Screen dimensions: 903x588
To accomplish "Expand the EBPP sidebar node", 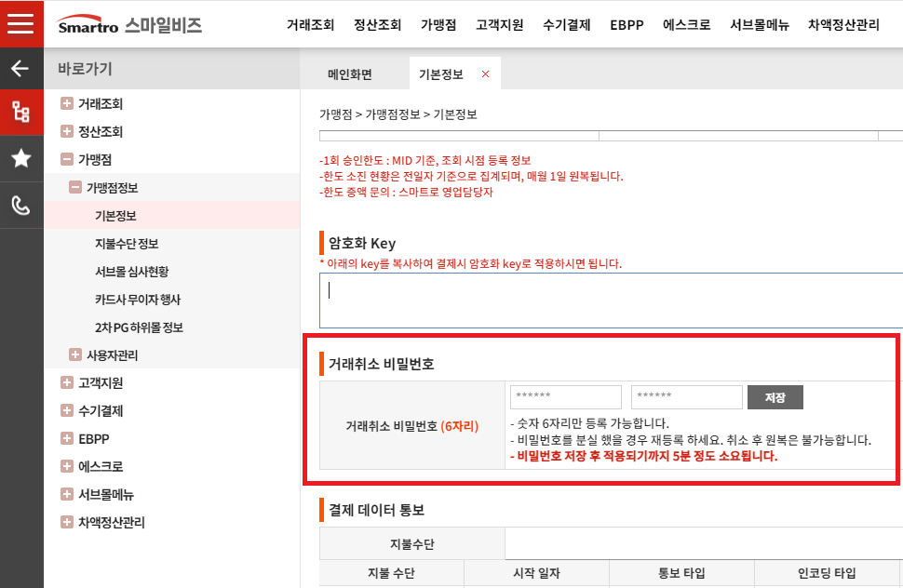I will pos(67,439).
